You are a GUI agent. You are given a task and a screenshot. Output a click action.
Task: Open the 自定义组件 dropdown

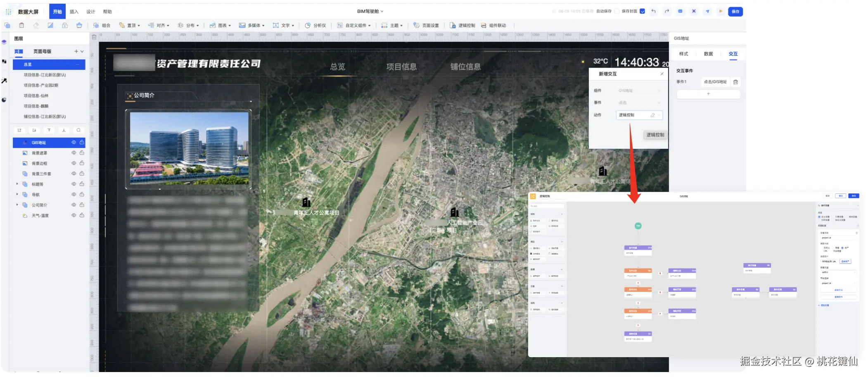[x=354, y=25]
